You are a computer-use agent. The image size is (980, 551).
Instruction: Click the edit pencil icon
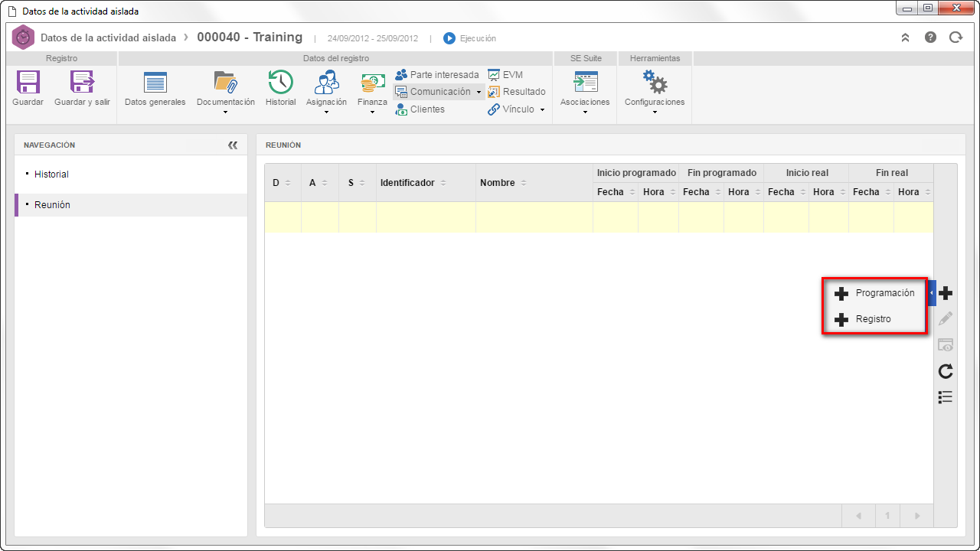946,318
